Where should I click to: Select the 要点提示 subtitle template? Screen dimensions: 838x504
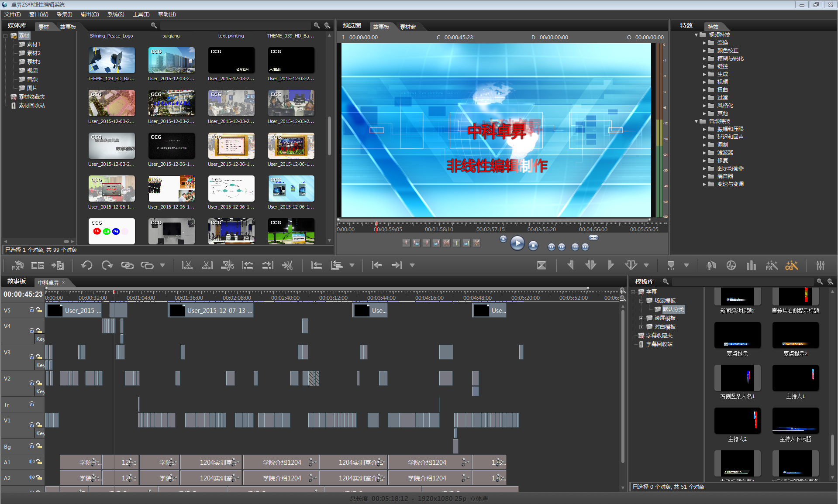coord(737,336)
